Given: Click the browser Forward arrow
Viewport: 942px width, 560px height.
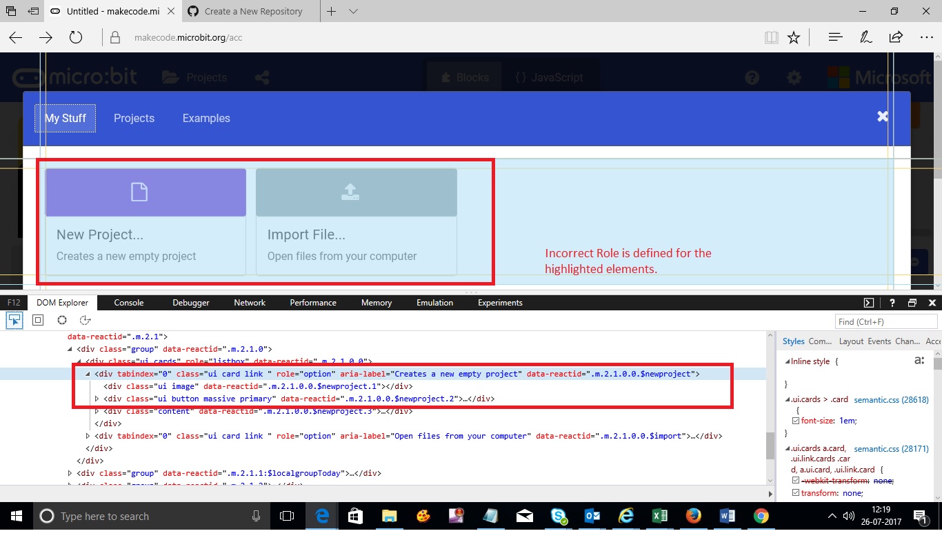Looking at the screenshot, I should pos(46,38).
